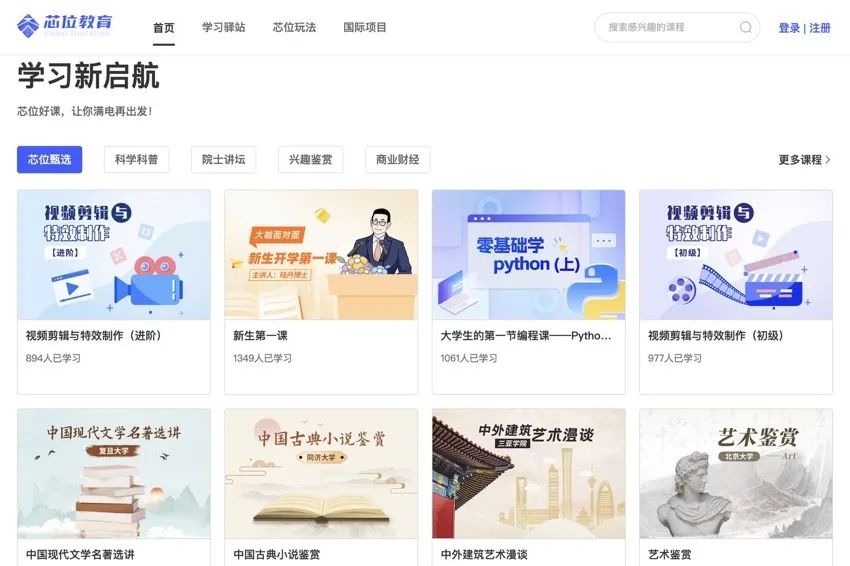This screenshot has width=850, height=566.
Task: Open the 新生开学第一课 course thumbnail
Action: click(321, 255)
